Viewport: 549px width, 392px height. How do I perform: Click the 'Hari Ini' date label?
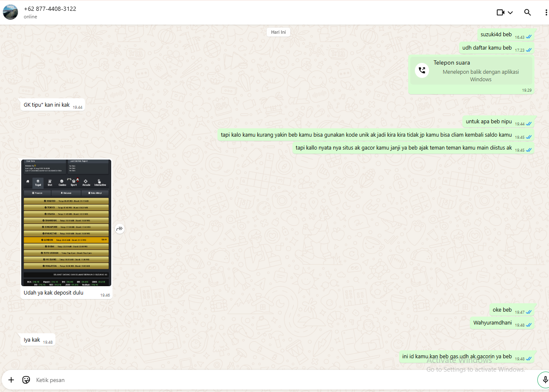pyautogui.click(x=278, y=32)
